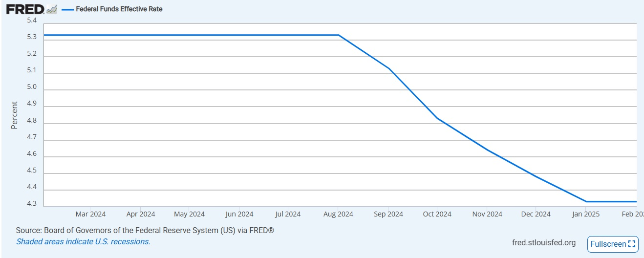The image size is (644, 258).
Task: Click the Fullscreen expand icon
Action: (x=632, y=244)
